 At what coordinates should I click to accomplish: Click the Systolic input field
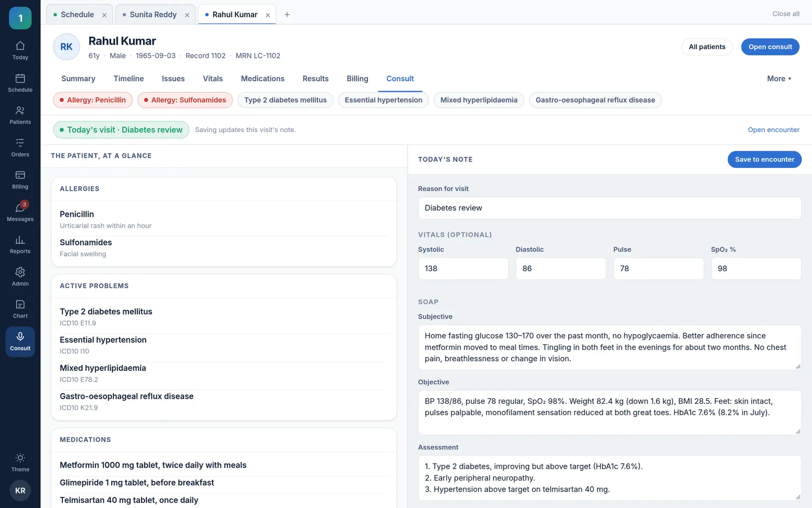point(463,268)
